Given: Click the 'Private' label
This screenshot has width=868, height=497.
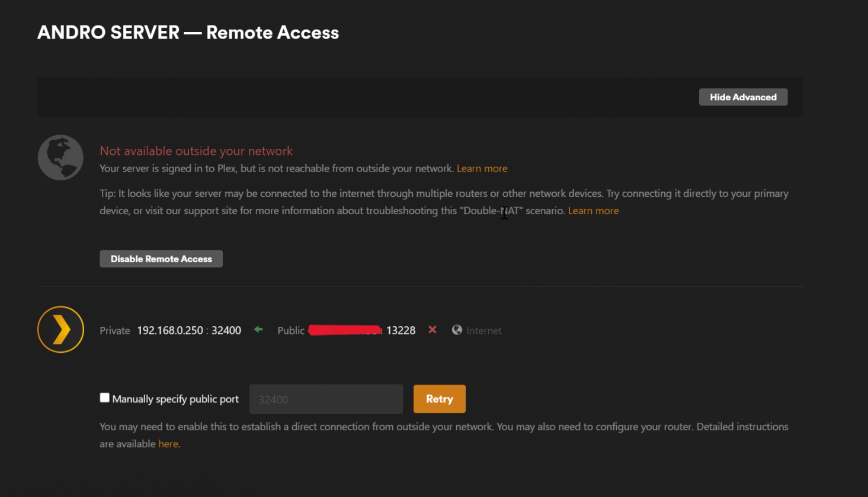Looking at the screenshot, I should [x=115, y=330].
